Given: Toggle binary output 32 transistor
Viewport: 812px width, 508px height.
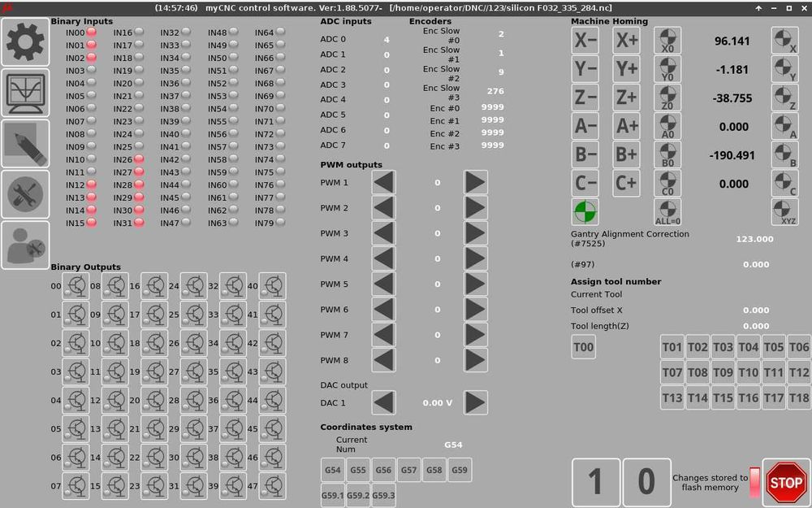Looking at the screenshot, I should [233, 286].
